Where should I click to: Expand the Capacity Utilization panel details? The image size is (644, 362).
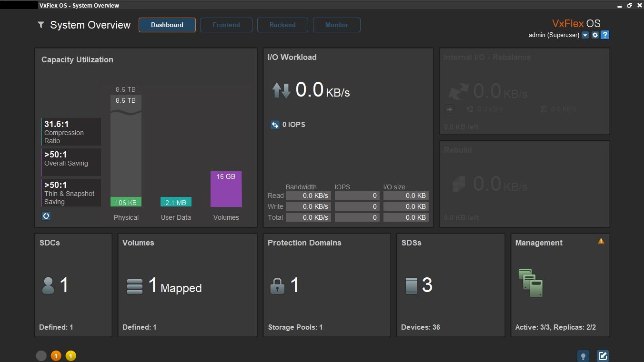[x=77, y=59]
